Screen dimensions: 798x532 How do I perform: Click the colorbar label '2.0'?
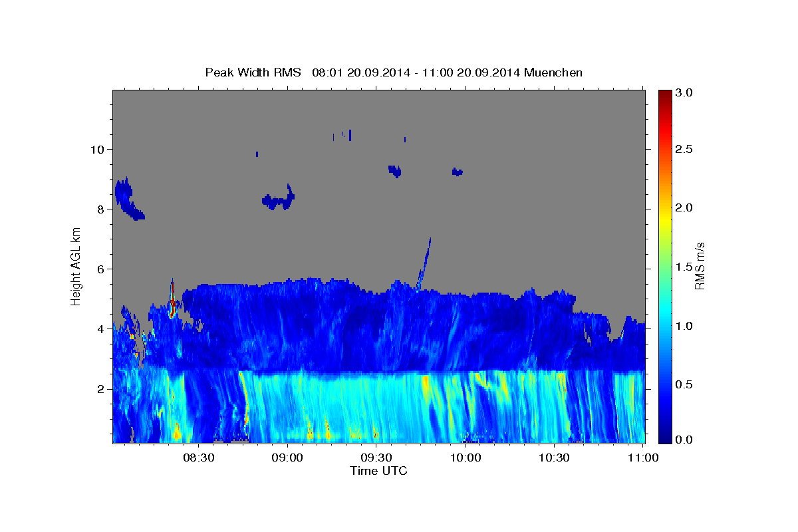click(684, 207)
